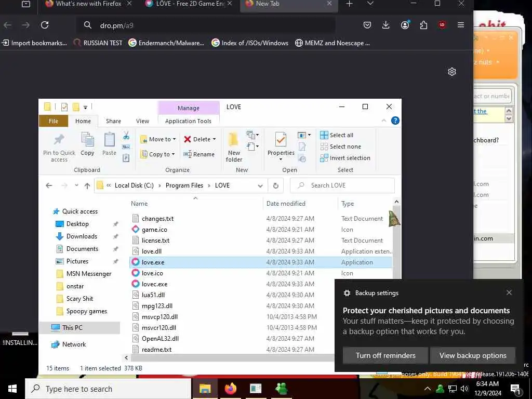Image resolution: width=532 pixels, height=399 pixels.
Task: Open RUSSIAN TEST bookmark
Action: (x=98, y=43)
